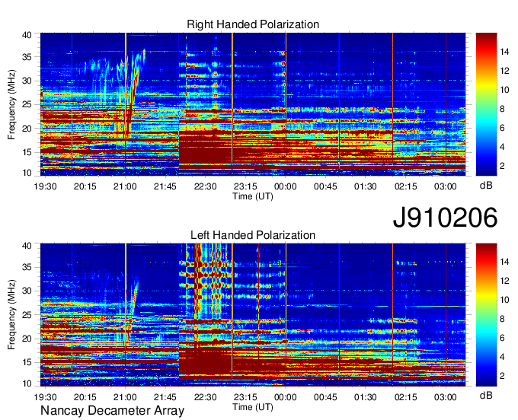Click the 10 value on lower colorbar scale

[x=504, y=300]
